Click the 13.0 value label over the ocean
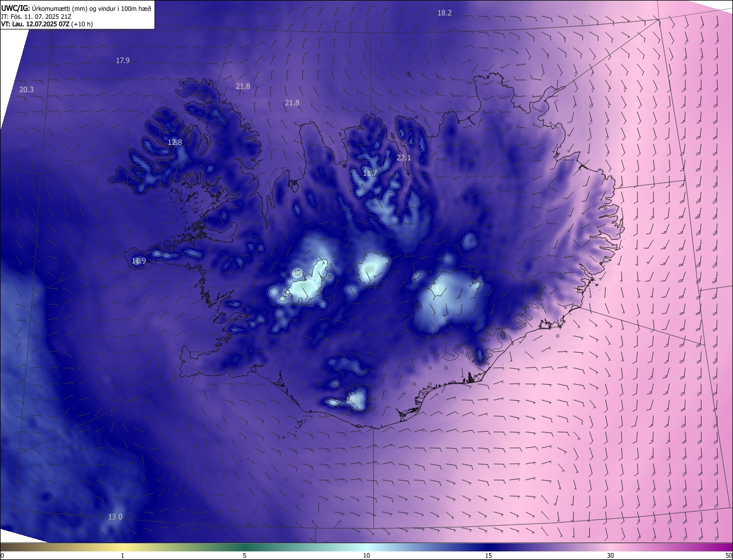 [x=115, y=516]
